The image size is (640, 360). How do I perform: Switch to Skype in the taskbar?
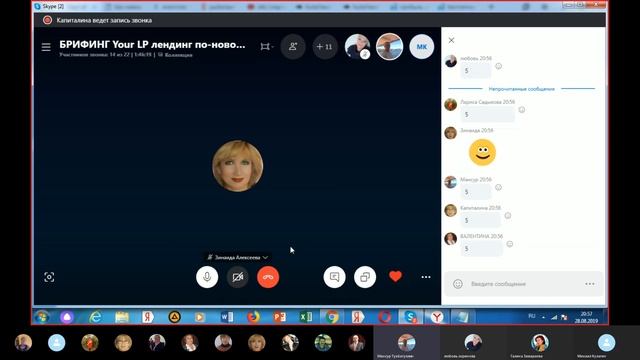click(x=410, y=317)
